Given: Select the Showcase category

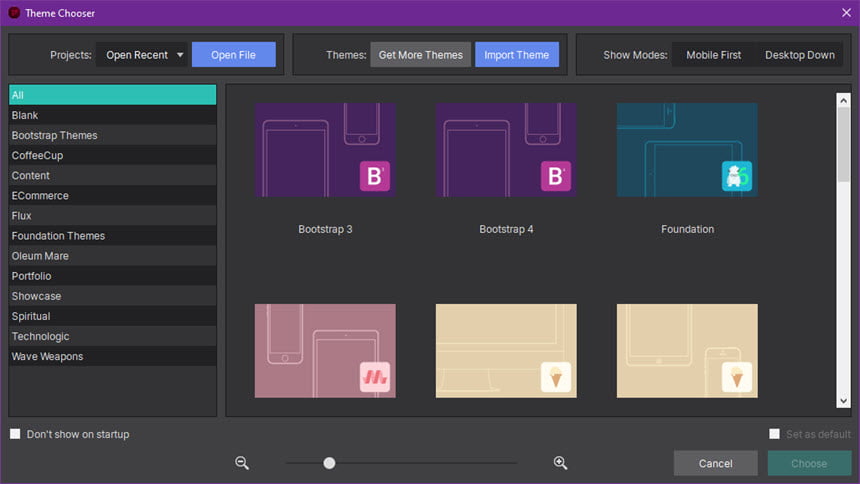Looking at the screenshot, I should (x=112, y=296).
